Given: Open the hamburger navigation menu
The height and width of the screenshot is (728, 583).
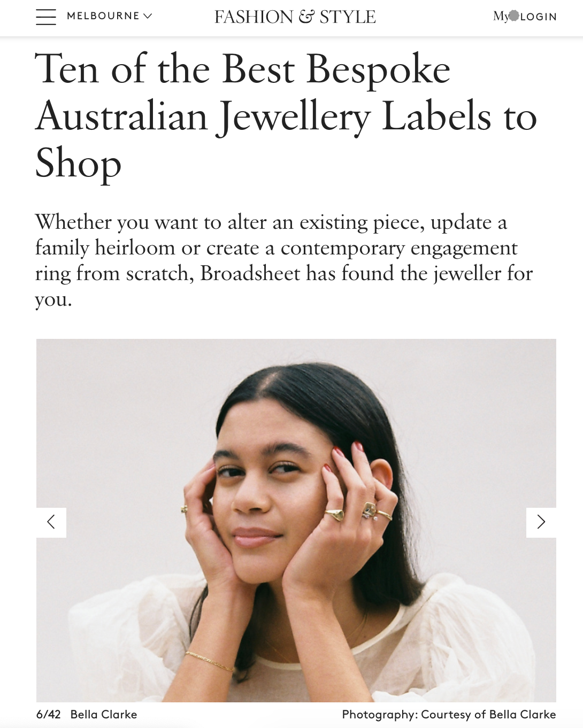Looking at the screenshot, I should 46,17.
